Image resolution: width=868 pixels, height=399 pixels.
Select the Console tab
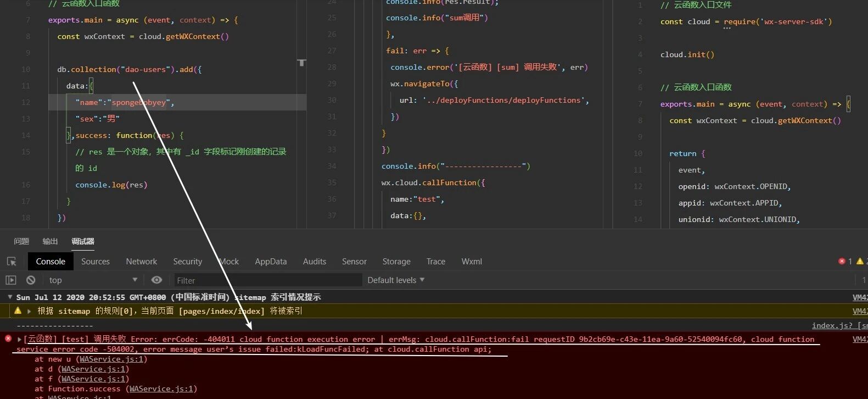[51, 262]
